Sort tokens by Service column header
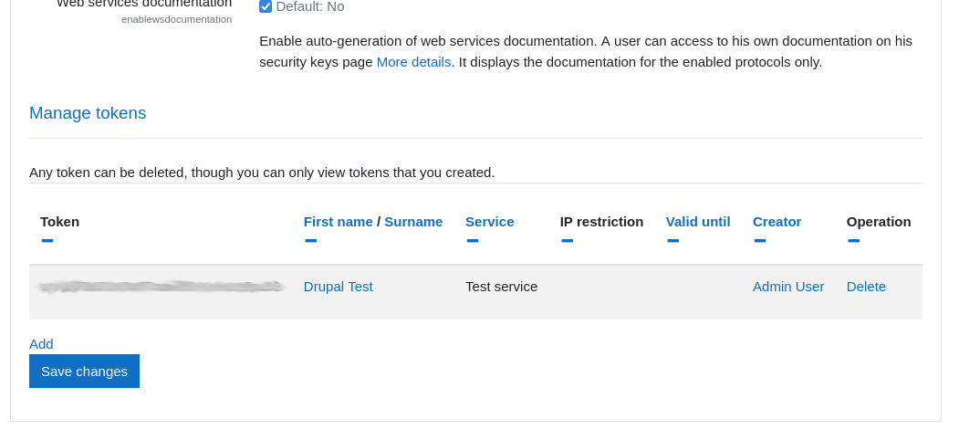980x440 pixels. click(489, 222)
